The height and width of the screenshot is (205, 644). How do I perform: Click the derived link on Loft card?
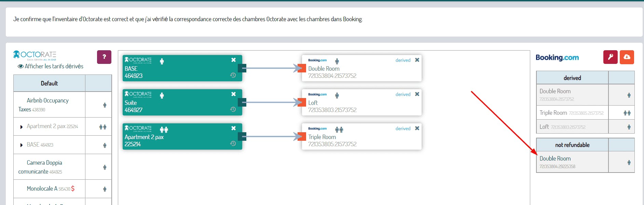tap(403, 94)
